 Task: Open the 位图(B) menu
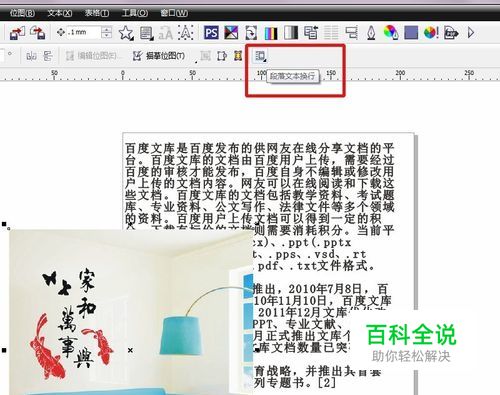coord(22,13)
